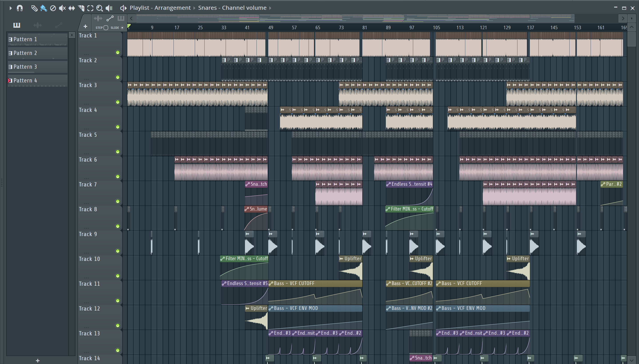Show audio clips in the picker panel

click(37, 25)
